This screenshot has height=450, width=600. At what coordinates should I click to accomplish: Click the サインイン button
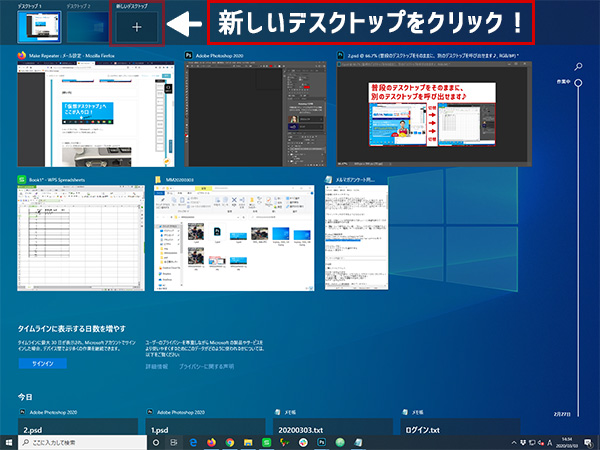click(x=42, y=364)
